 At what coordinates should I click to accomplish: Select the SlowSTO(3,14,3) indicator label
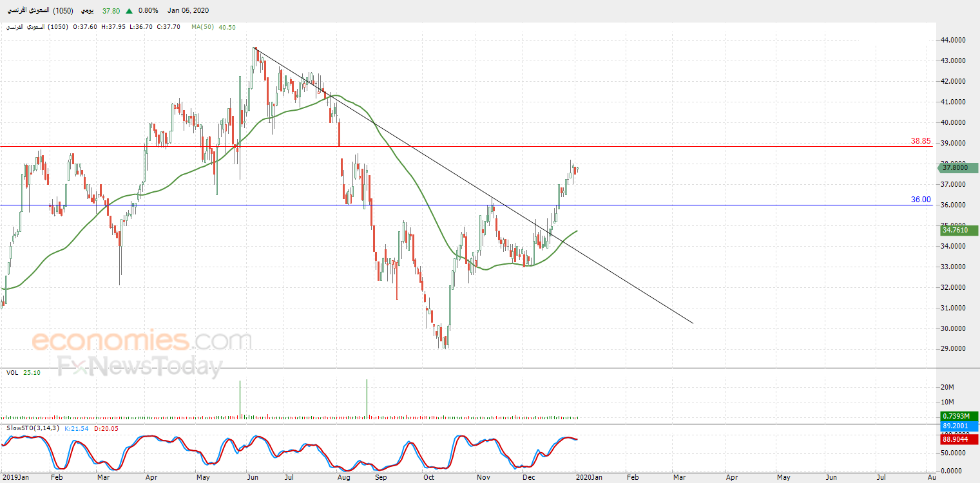click(34, 428)
